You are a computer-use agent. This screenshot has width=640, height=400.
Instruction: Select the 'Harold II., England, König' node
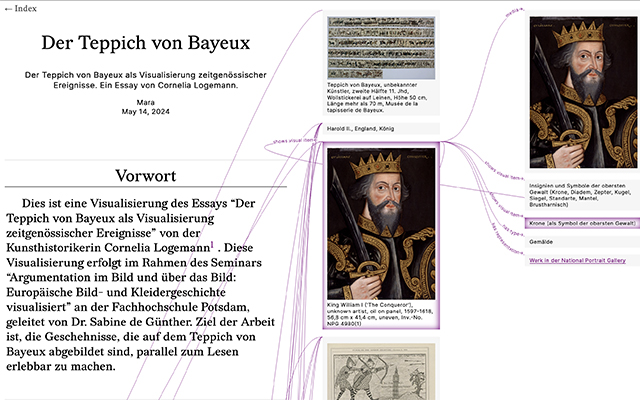(x=381, y=129)
